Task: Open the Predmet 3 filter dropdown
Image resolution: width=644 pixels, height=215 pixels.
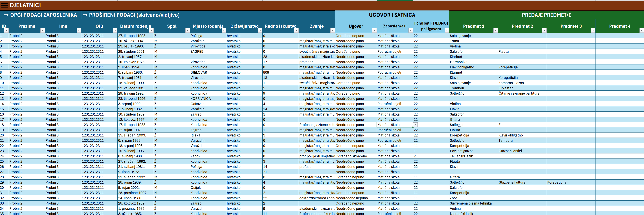Action: 593,30
